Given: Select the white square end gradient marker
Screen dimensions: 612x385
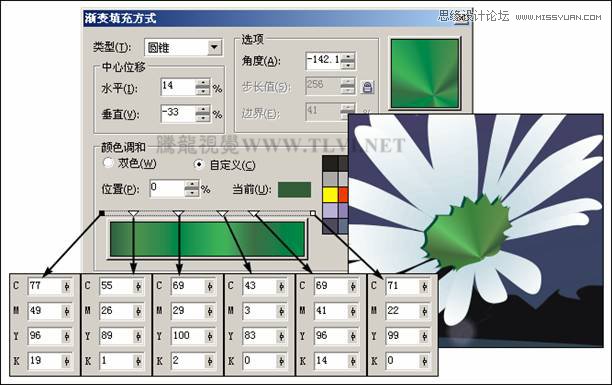Looking at the screenshot, I should [313, 213].
